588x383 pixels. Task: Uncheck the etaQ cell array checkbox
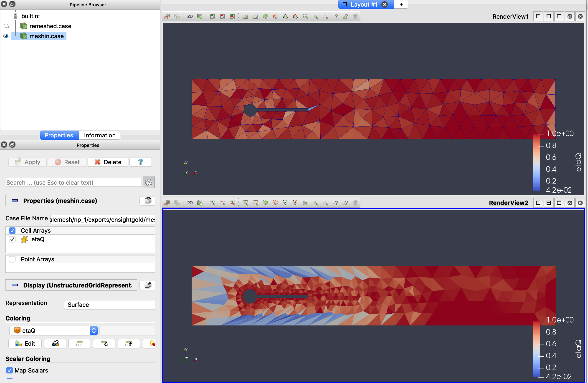pyautogui.click(x=12, y=239)
